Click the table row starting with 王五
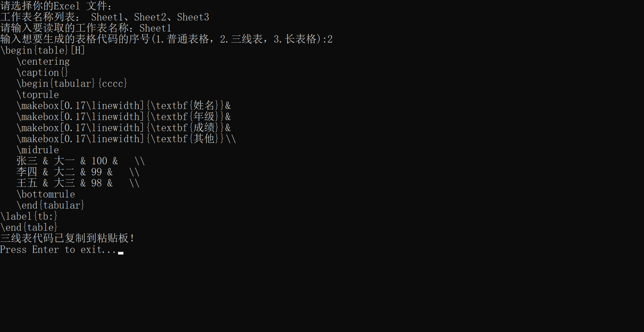Screen dimensions: 644x332 78,183
